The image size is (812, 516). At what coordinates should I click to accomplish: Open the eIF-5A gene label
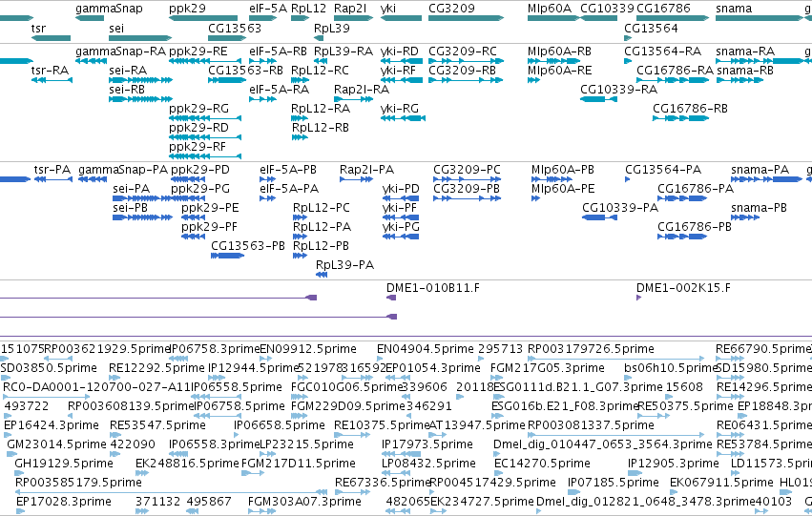(x=268, y=9)
